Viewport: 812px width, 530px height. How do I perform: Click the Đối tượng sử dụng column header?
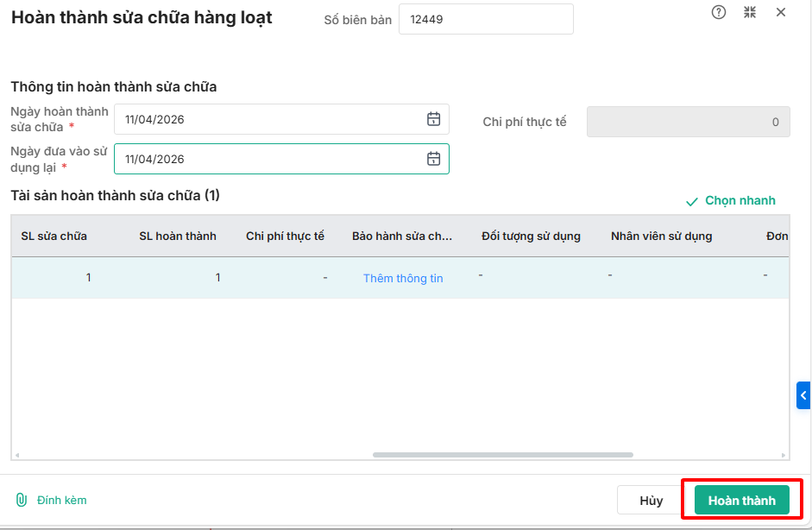pyautogui.click(x=531, y=236)
